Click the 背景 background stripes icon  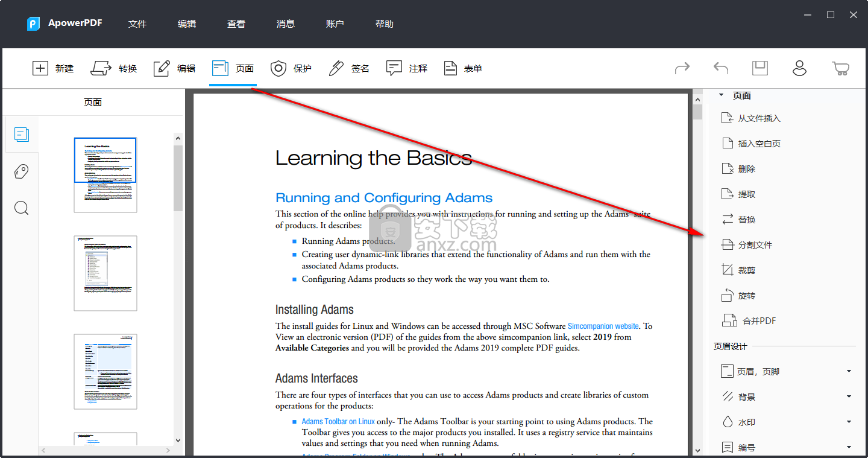728,397
